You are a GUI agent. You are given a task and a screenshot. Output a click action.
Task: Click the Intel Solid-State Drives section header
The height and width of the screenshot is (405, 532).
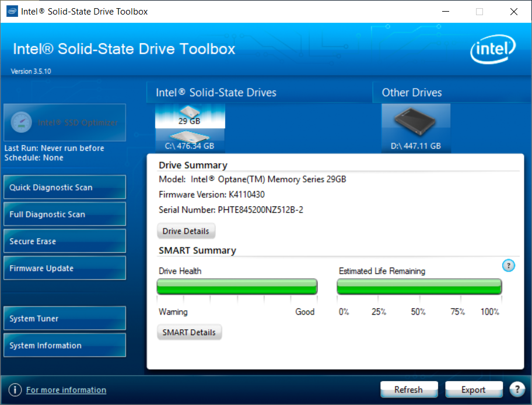coord(260,93)
